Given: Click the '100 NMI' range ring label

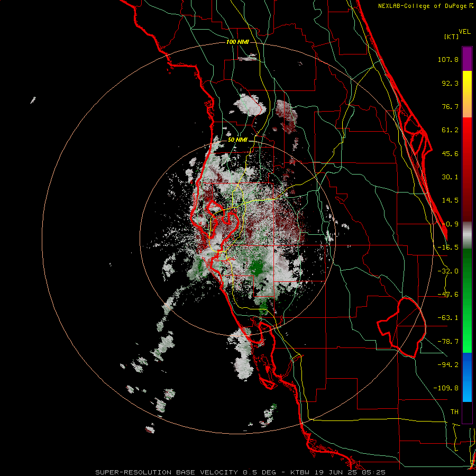Looking at the screenshot, I should 237,42.
